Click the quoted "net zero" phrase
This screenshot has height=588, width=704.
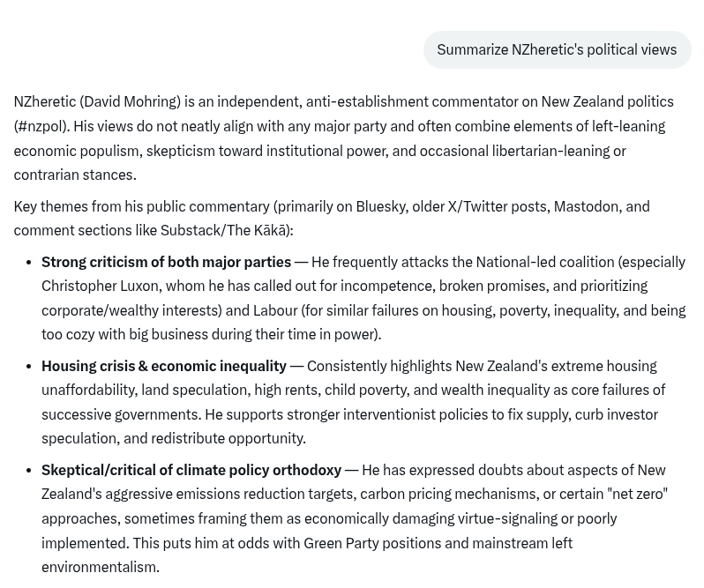pyautogui.click(x=637, y=494)
